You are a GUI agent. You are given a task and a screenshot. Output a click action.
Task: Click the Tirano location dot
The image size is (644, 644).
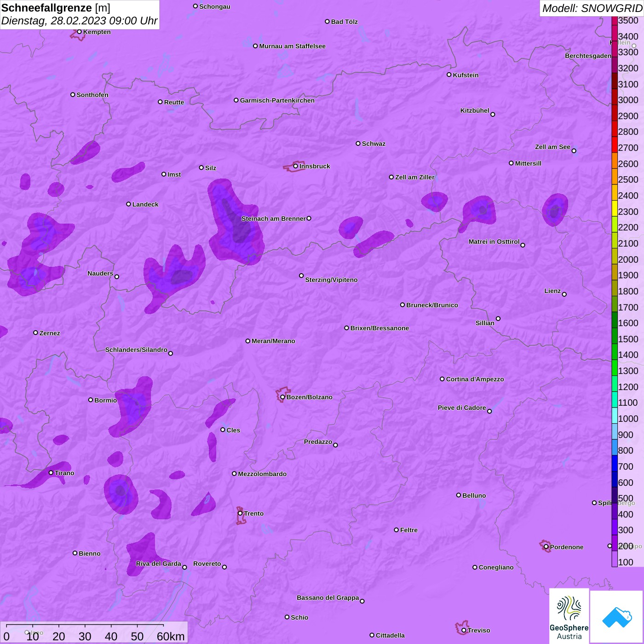click(51, 472)
